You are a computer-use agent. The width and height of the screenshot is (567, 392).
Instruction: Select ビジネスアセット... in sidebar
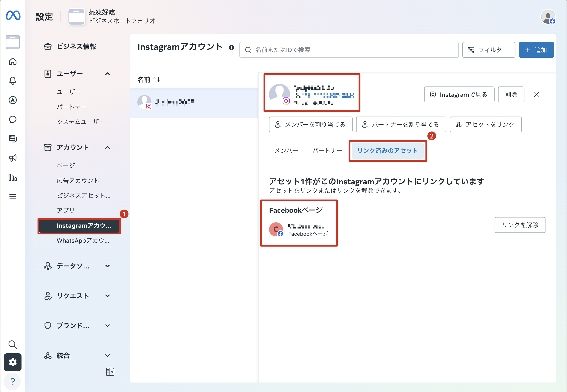(83, 196)
